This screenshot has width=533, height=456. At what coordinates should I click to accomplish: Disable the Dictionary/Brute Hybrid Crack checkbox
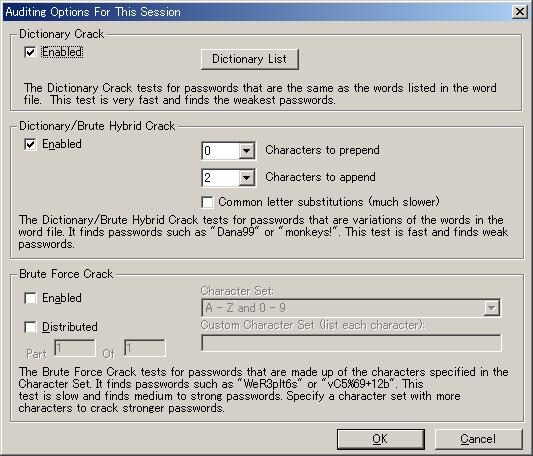tap(30, 144)
